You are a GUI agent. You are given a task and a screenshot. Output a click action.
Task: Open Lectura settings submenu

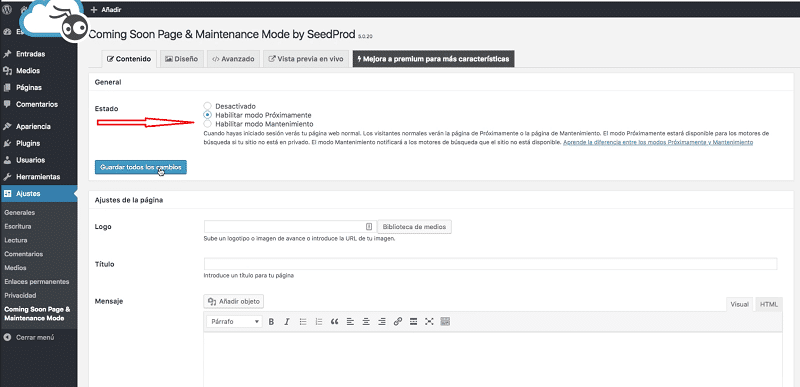16,240
